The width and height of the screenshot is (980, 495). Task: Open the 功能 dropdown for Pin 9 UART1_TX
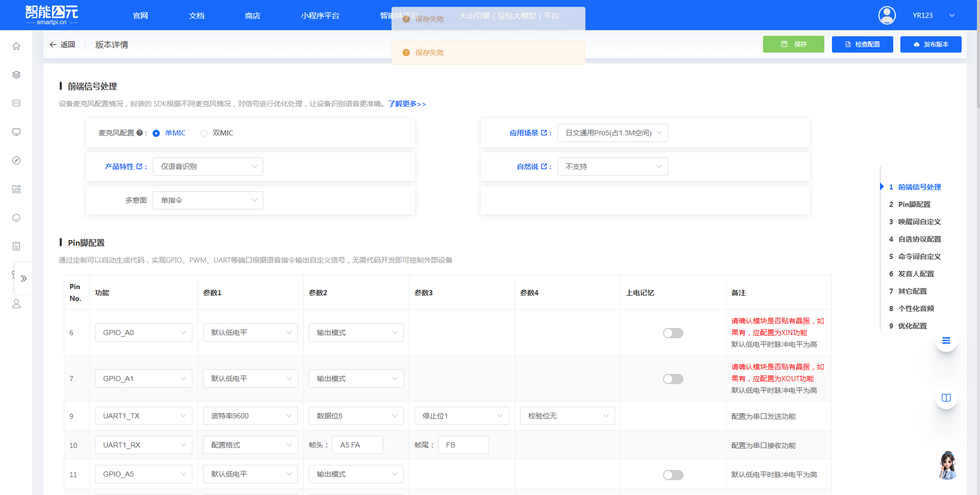pyautogui.click(x=143, y=416)
